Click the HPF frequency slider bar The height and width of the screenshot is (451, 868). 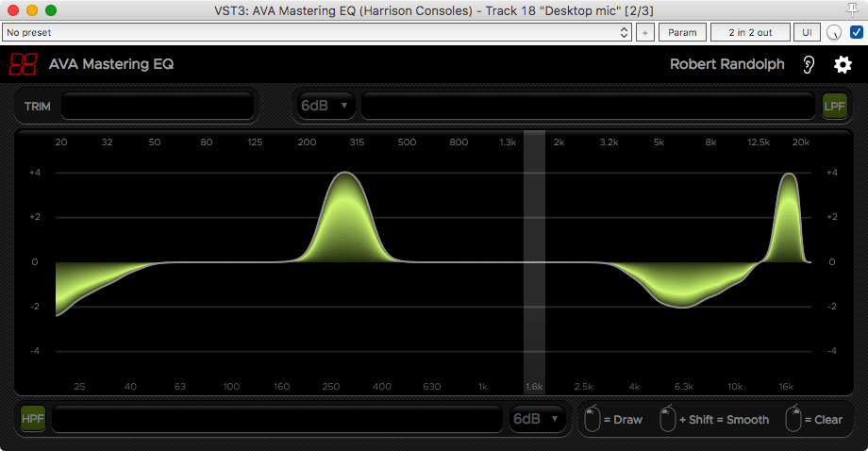277,419
